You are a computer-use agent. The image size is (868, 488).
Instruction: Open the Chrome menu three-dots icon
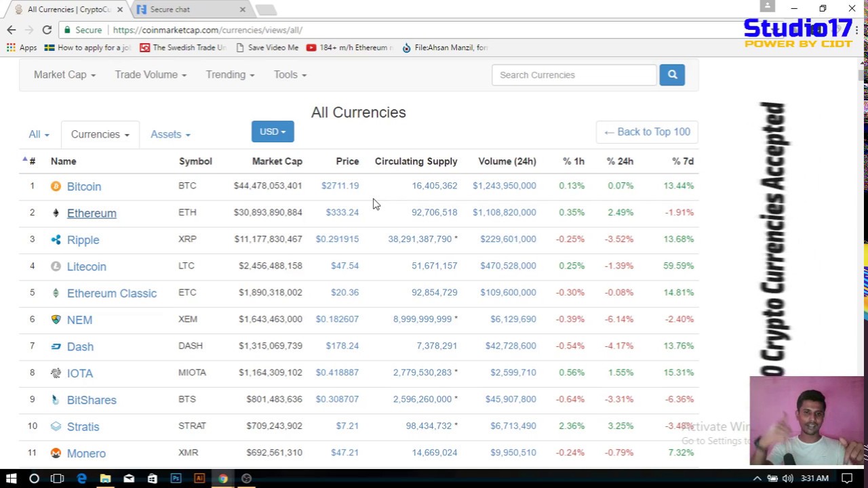(x=857, y=30)
